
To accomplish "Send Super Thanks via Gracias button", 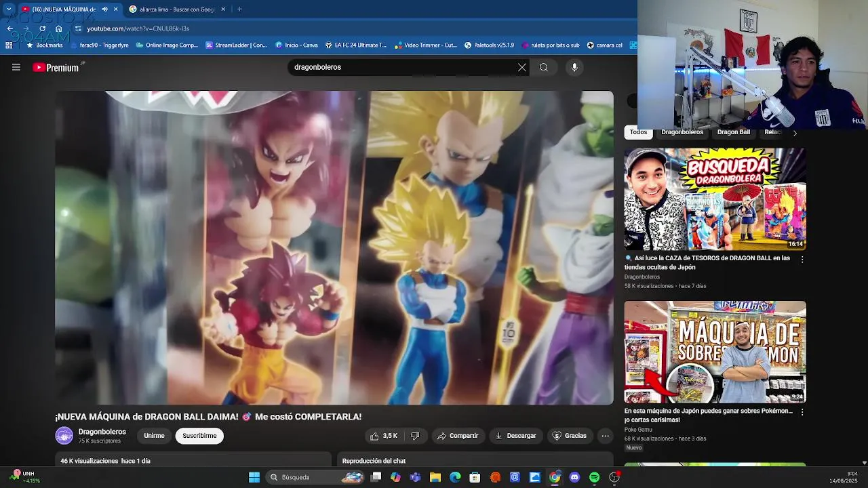I will (x=569, y=436).
